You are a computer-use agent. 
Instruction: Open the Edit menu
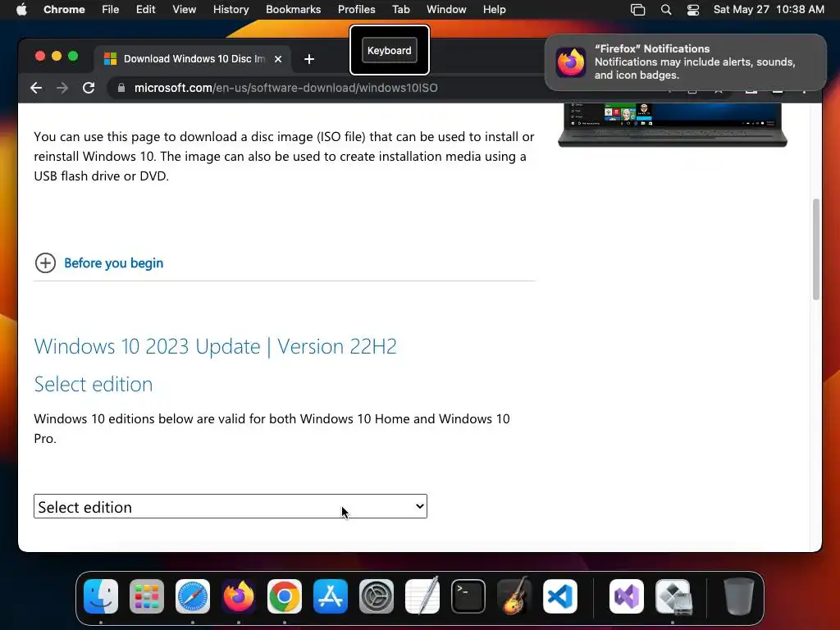146,10
